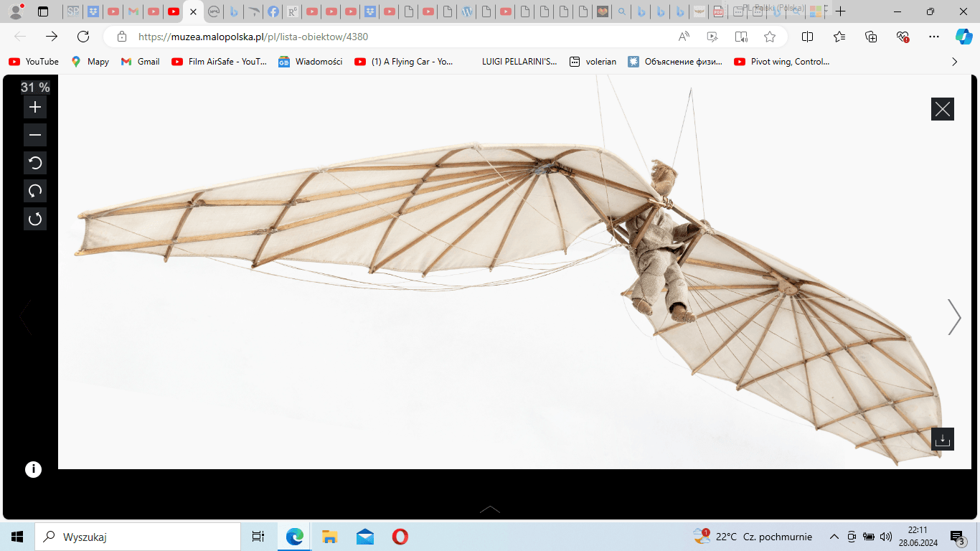Screen dimensions: 980x551
Task: Open the Gmail bookmark
Action: 141,62
